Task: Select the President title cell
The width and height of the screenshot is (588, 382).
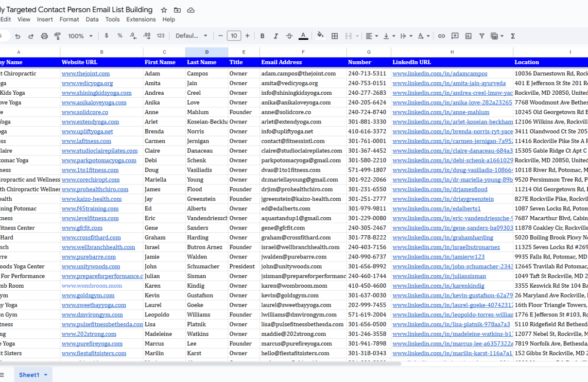Action: point(244,266)
